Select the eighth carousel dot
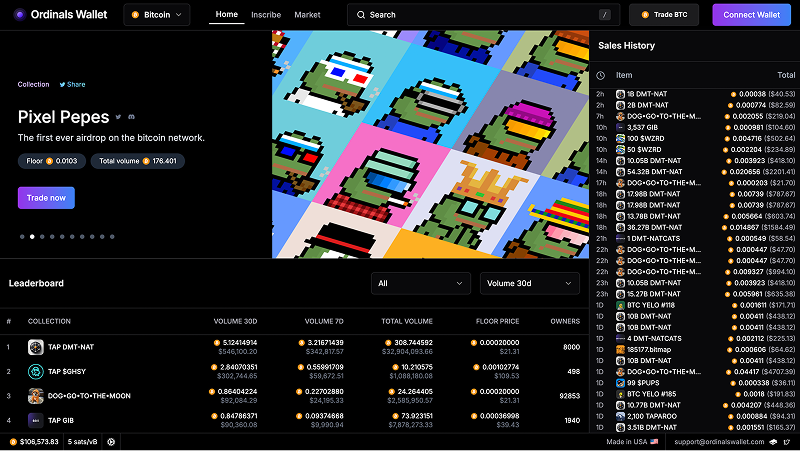800x451 pixels. [92, 237]
